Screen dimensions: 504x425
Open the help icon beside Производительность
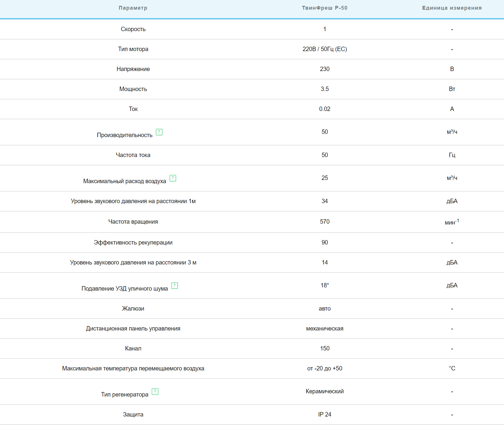(x=159, y=132)
